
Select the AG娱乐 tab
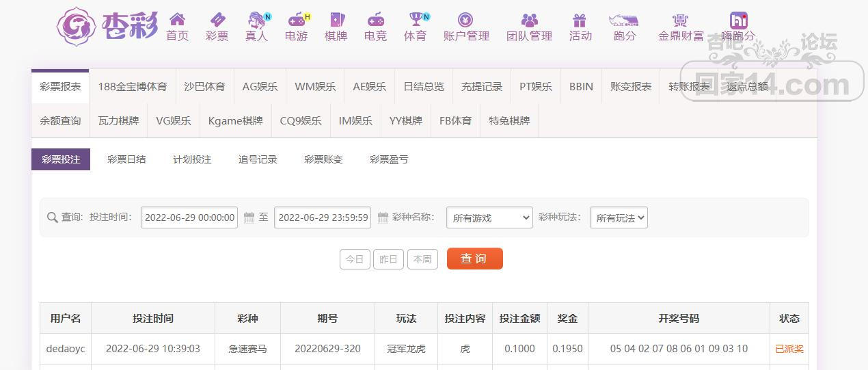pos(260,87)
